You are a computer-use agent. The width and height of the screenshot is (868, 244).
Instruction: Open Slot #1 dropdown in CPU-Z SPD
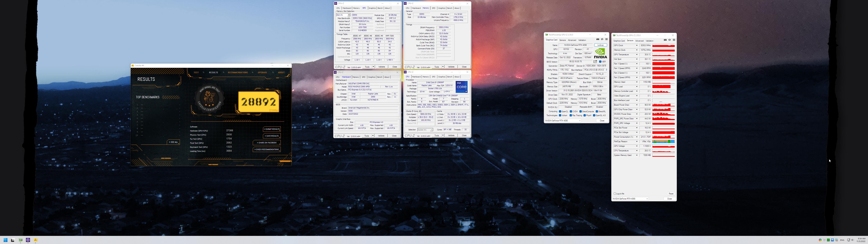349,15
